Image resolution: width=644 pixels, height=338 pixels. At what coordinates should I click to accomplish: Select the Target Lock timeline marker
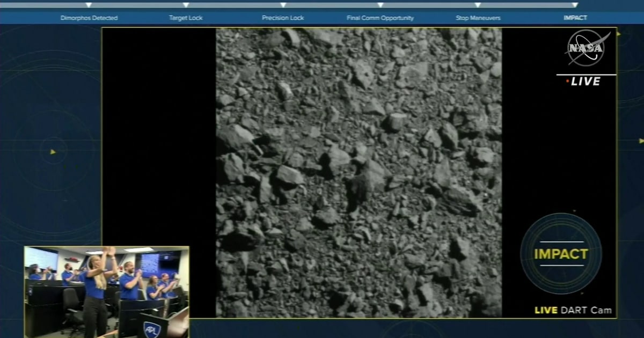tap(186, 4)
